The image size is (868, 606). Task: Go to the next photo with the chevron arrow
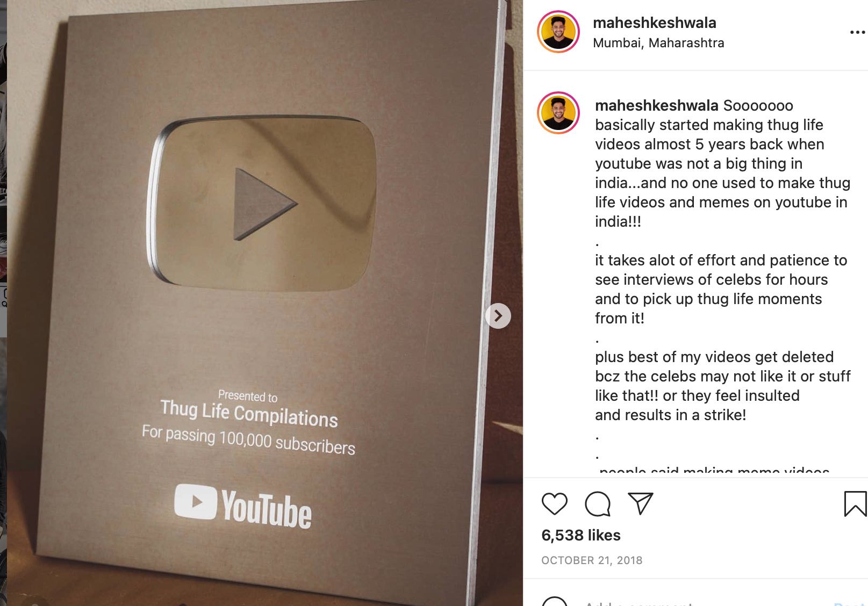[x=498, y=316]
